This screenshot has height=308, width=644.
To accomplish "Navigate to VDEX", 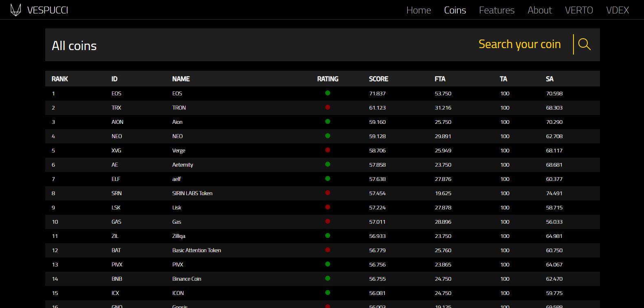I will tap(618, 10).
